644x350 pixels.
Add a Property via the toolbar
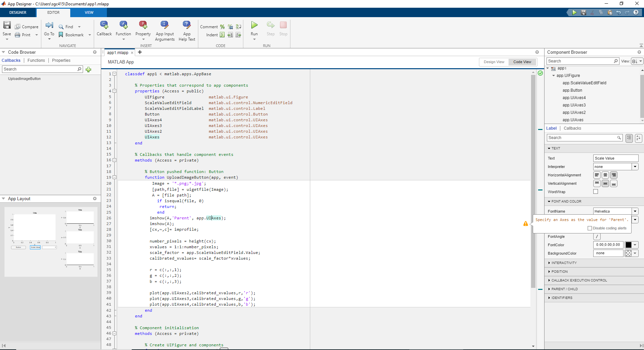(143, 25)
